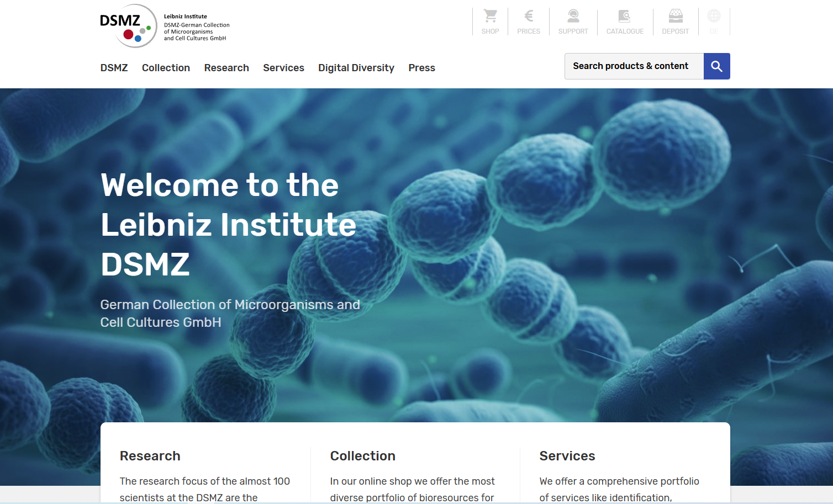Click the Deposit icon
This screenshot has width=833, height=504.
pos(675,17)
